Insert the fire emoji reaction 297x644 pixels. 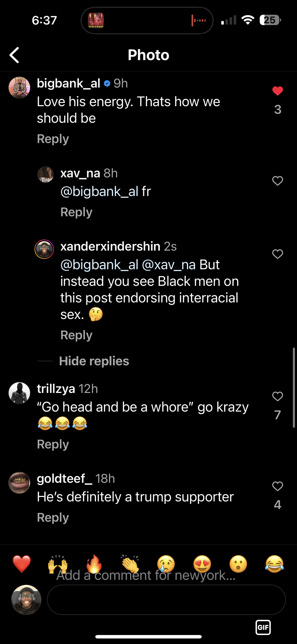(94, 564)
